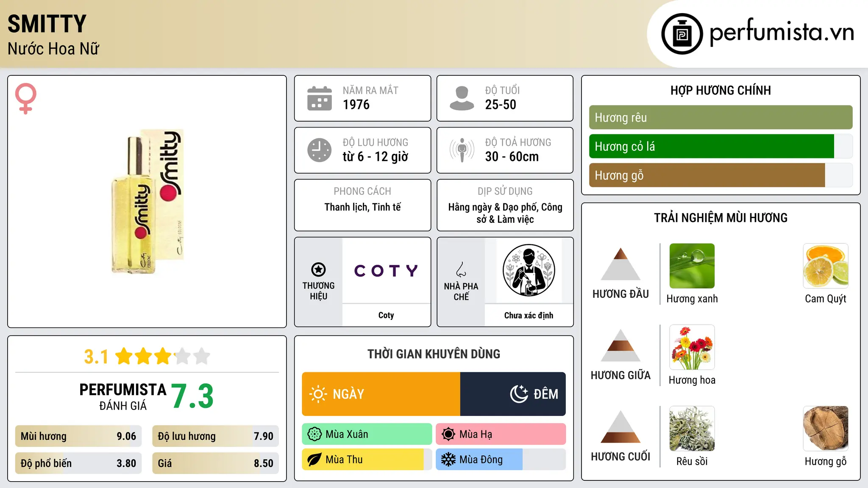This screenshot has width=868, height=488.
Task: Click the Hương rêu accord bar
Action: (x=721, y=117)
